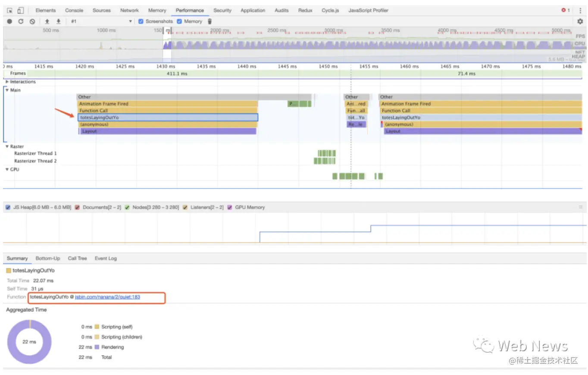Screen dimensions: 588x375
Task: Select the Layout bar under the 411.1 ms frame
Action: pos(168,131)
